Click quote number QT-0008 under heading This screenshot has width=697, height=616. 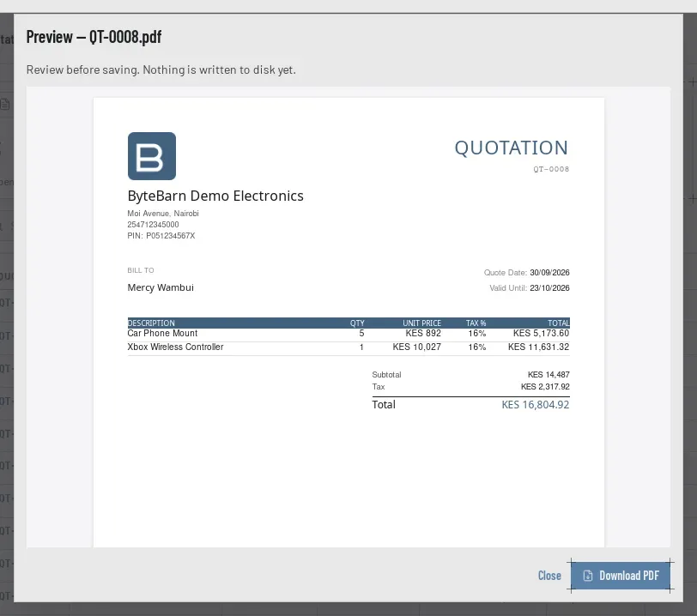pos(551,169)
